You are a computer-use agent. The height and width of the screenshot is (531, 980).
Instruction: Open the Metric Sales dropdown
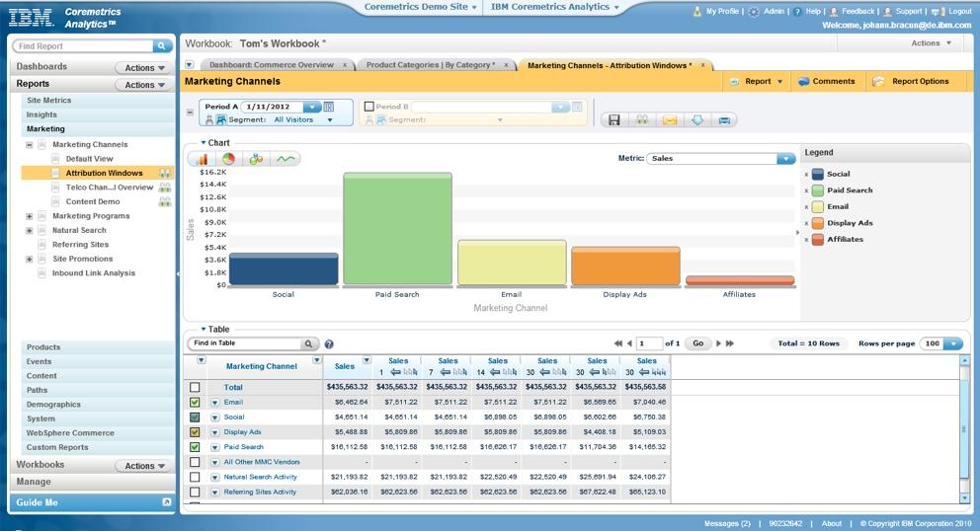click(785, 159)
